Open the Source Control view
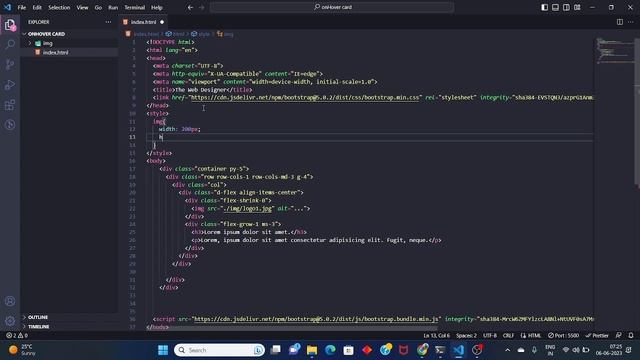Viewport: 640px width, 360px height. click(10, 64)
